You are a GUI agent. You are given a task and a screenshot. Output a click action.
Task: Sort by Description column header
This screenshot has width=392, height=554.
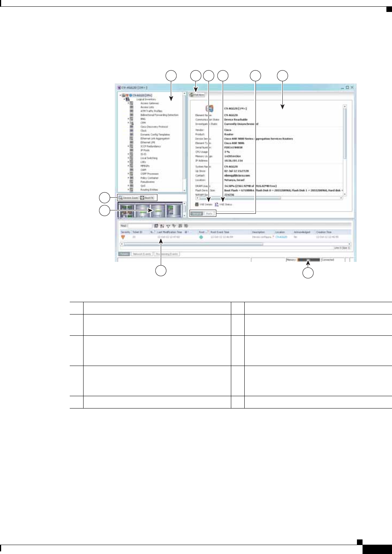point(263,232)
